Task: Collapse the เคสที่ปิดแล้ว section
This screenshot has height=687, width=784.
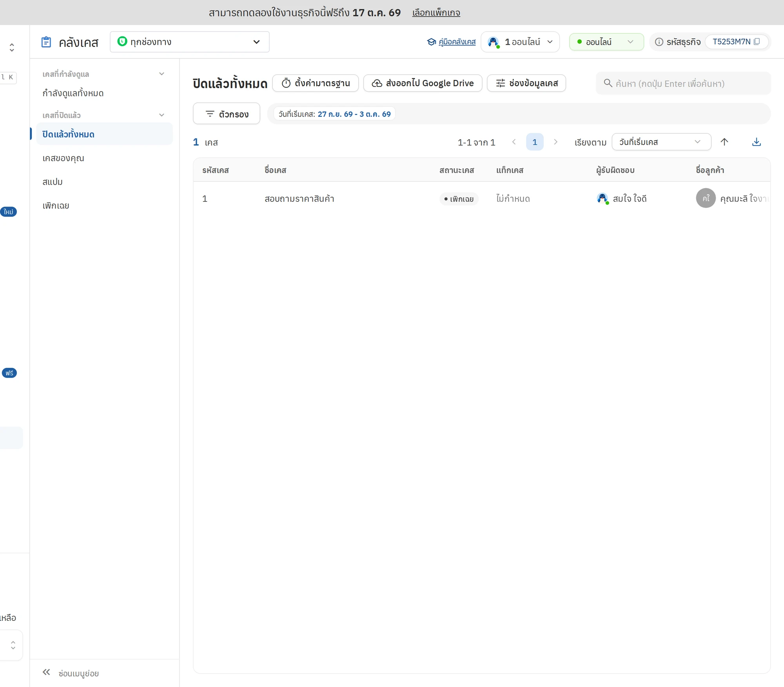Action: tap(162, 115)
